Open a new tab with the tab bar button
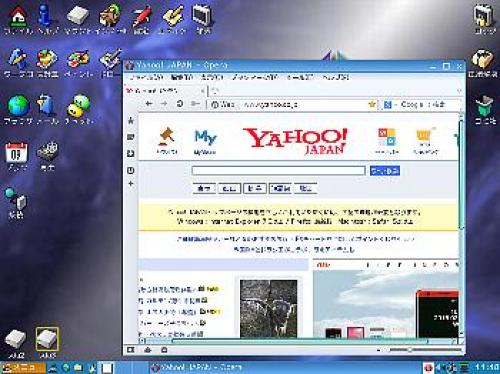500x374 pixels. [215, 90]
